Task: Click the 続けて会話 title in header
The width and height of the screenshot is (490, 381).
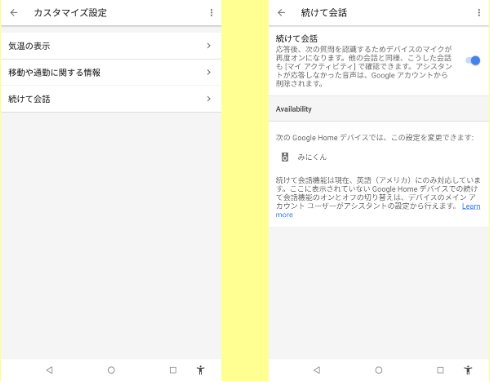Action: 324,13
